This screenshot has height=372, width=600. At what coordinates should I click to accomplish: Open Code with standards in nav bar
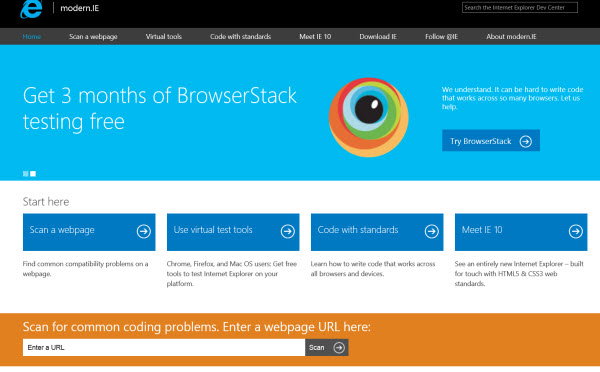(x=240, y=37)
